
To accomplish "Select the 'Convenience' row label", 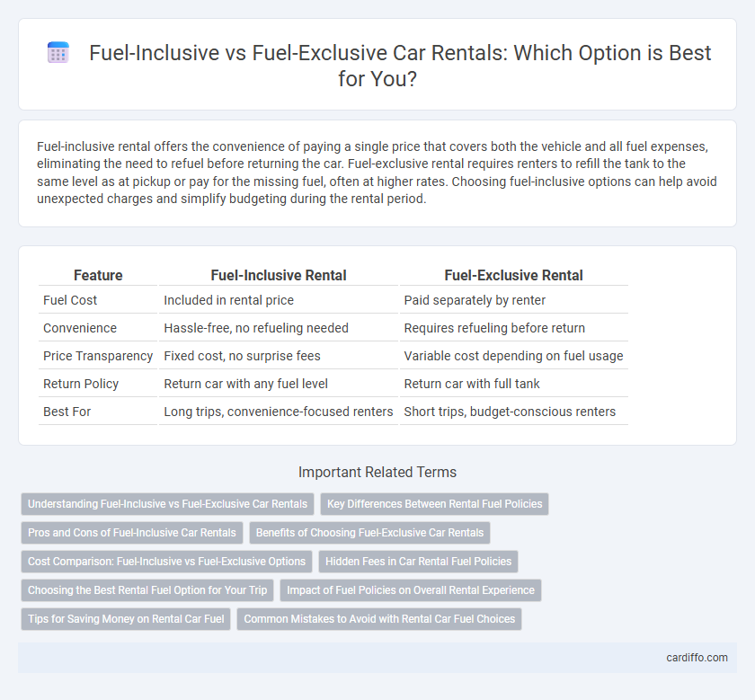I will point(80,328).
